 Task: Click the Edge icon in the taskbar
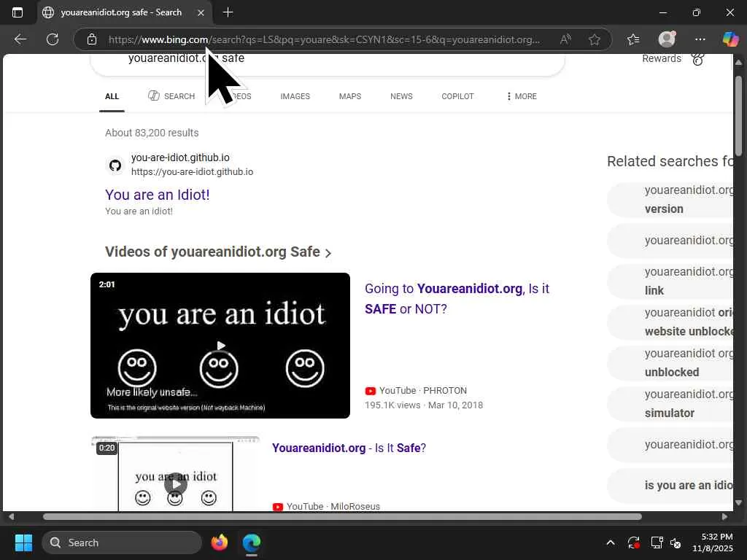pyautogui.click(x=252, y=542)
